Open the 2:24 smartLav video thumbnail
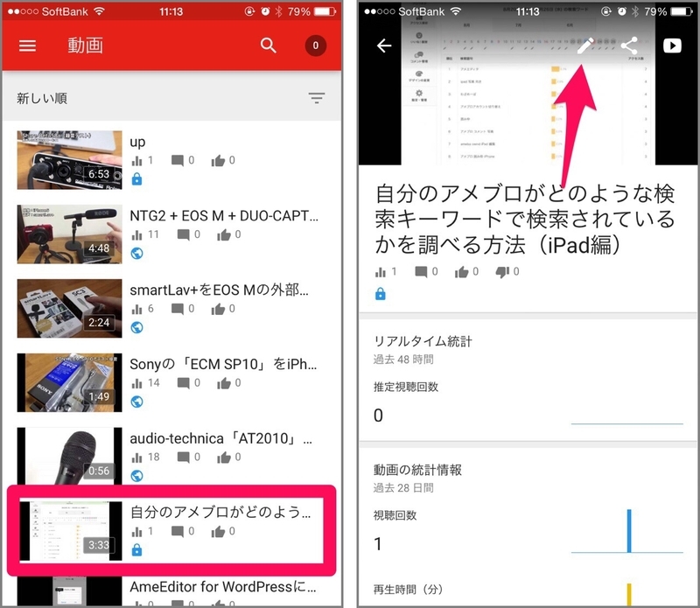700x608 pixels. tap(70, 309)
